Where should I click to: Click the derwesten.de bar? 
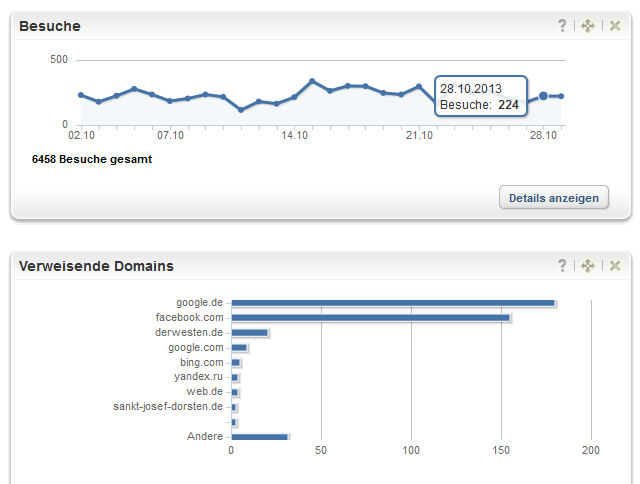pyautogui.click(x=249, y=333)
